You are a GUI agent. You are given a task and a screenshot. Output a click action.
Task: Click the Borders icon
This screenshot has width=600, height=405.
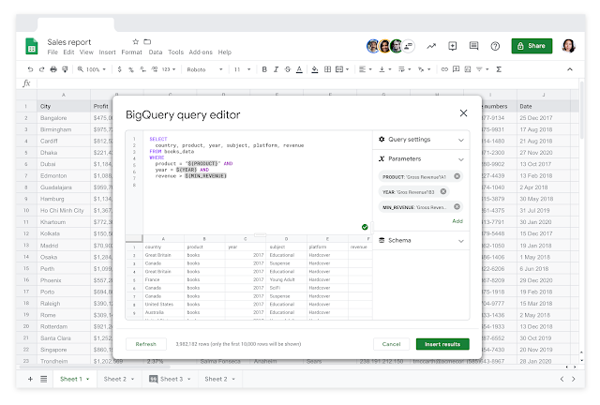pyautogui.click(x=328, y=69)
